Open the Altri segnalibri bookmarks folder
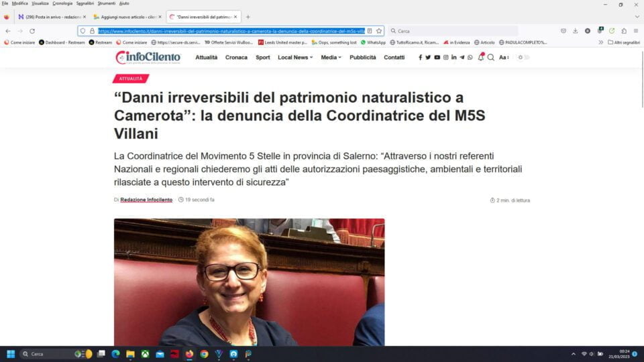The image size is (644, 362). [x=624, y=42]
